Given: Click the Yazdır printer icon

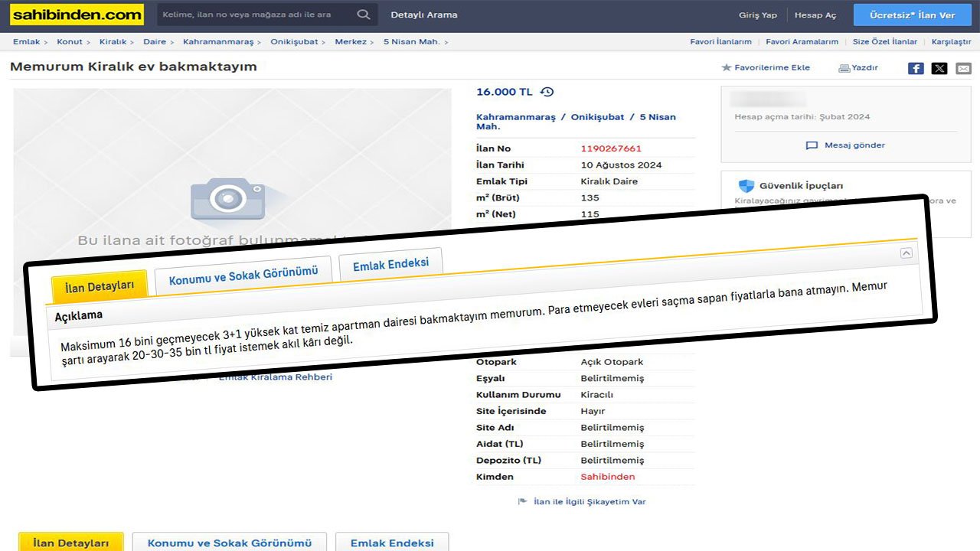Looking at the screenshot, I should point(844,68).
